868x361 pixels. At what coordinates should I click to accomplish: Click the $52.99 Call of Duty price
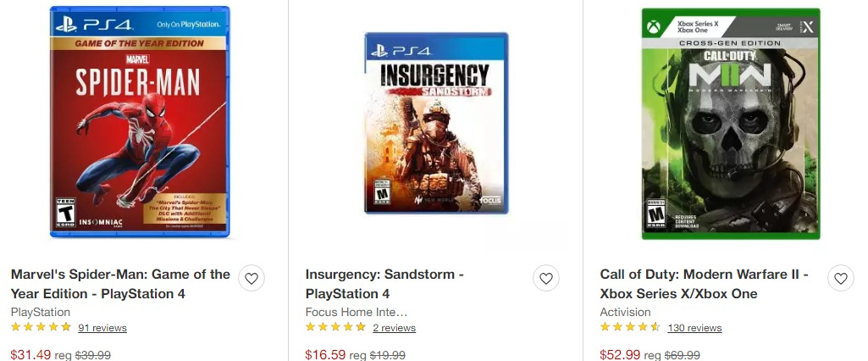pos(619,355)
